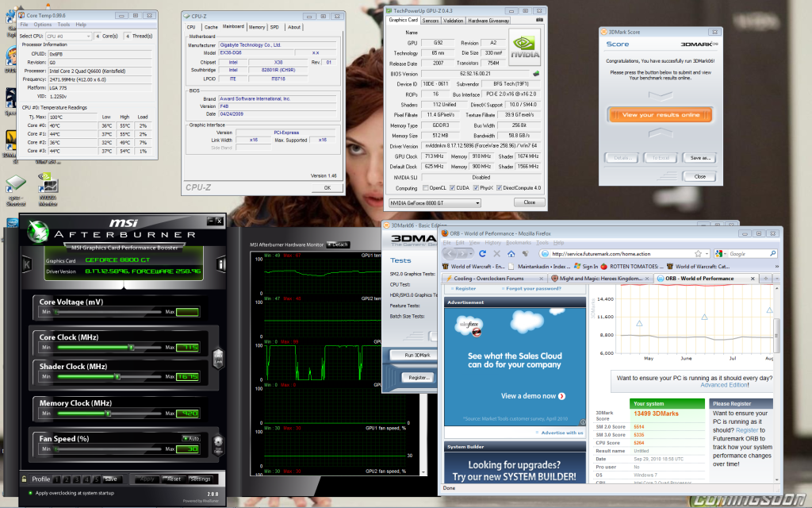Click the OK button in CPU-Z

pyautogui.click(x=327, y=187)
